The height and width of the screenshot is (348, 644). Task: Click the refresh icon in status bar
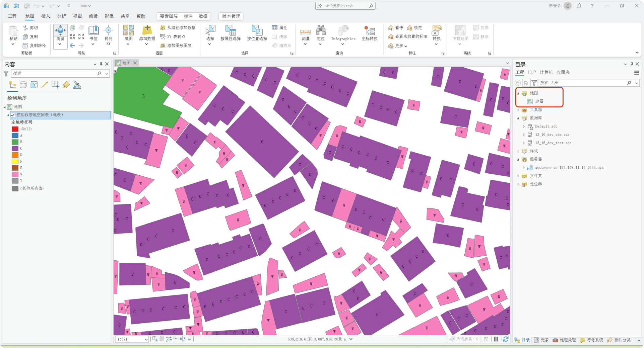click(506, 339)
